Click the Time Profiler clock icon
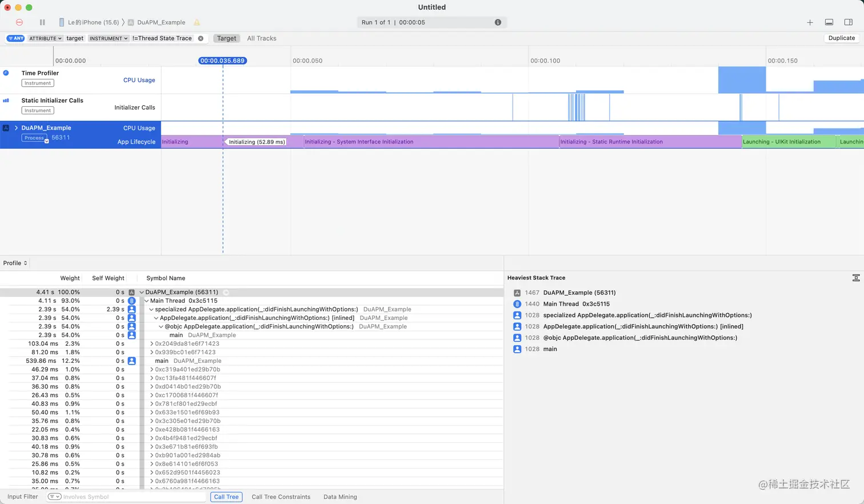Image resolution: width=864 pixels, height=504 pixels. click(6, 73)
